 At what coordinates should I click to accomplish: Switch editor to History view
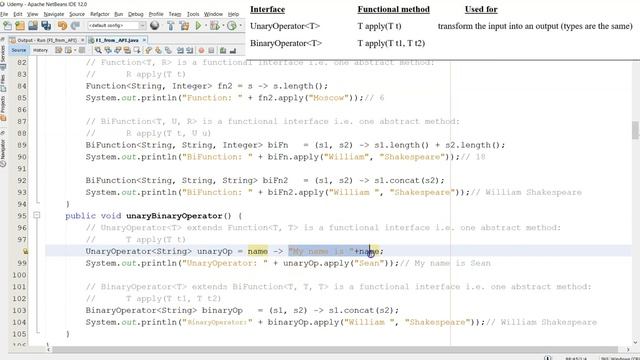40,50
